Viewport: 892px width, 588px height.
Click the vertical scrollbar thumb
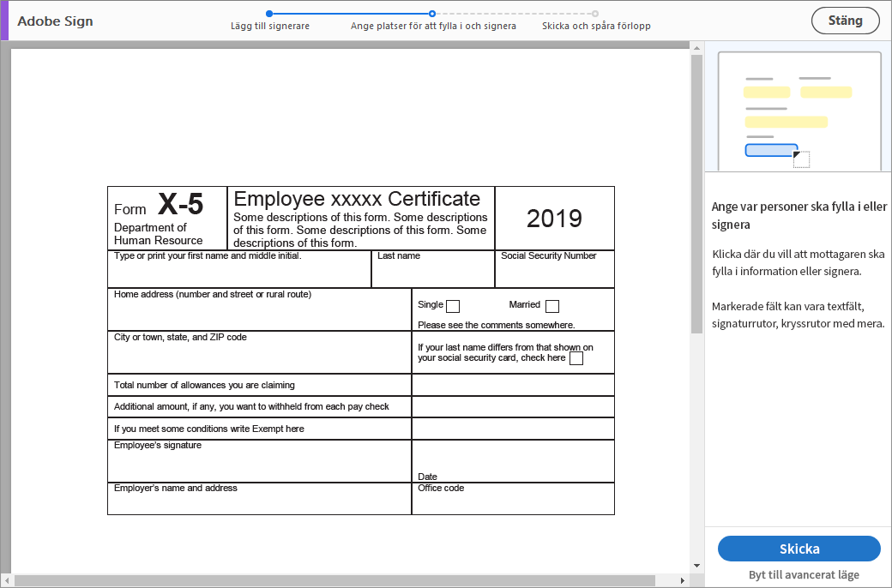click(x=696, y=194)
